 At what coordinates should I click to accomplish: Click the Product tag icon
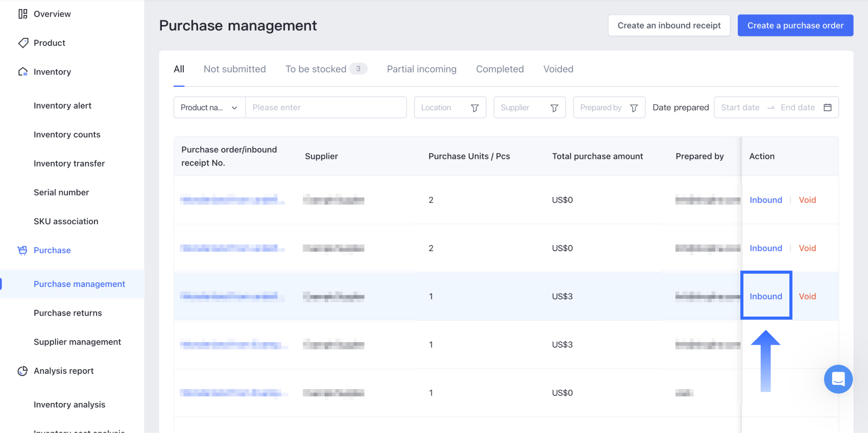tap(23, 43)
